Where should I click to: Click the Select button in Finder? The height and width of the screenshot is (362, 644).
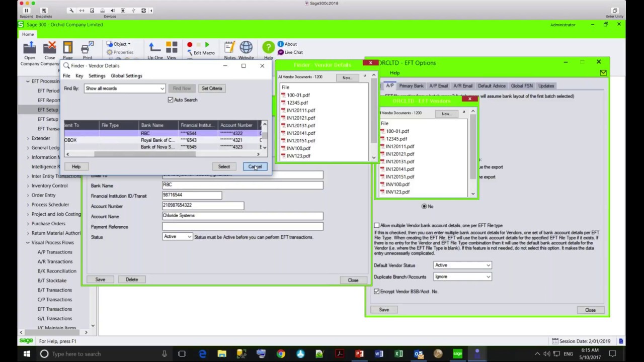(x=224, y=167)
